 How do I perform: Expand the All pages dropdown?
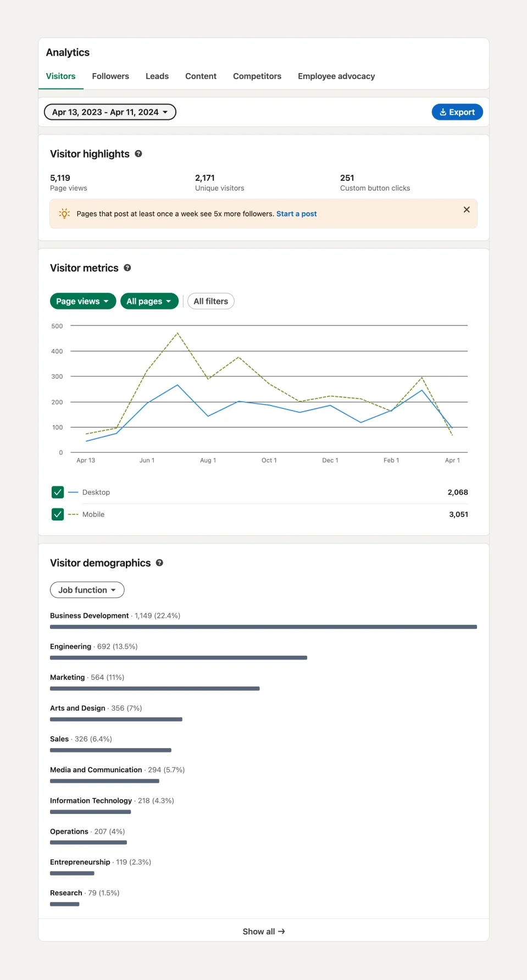(x=149, y=301)
